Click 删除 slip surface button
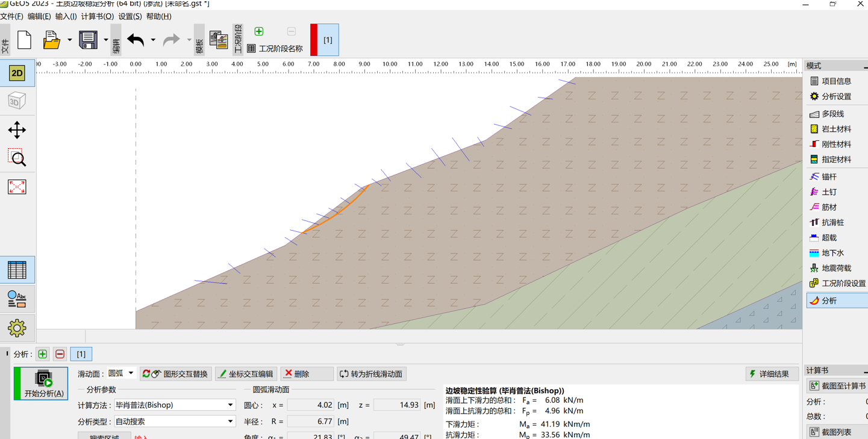 (307, 374)
